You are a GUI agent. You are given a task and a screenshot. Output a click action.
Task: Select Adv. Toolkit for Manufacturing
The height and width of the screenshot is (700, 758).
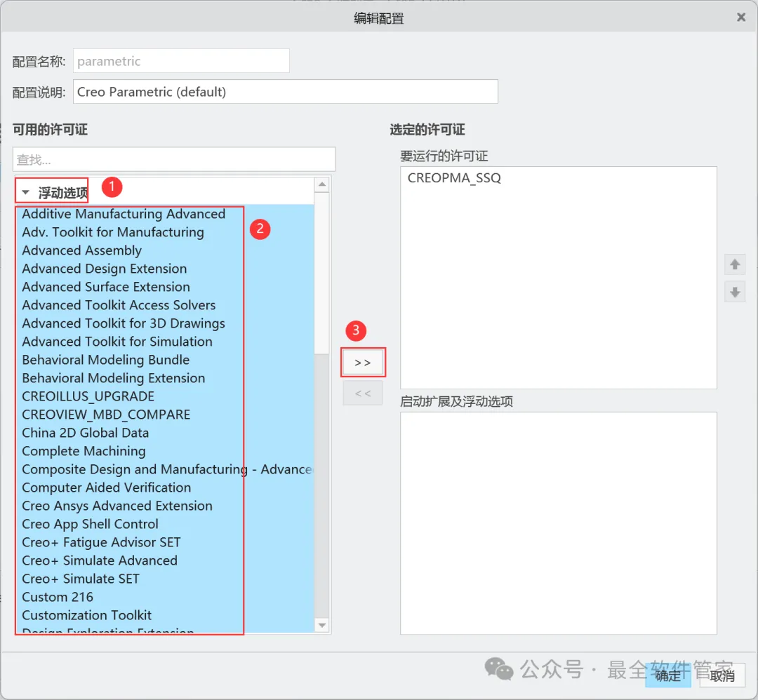[165, 232]
